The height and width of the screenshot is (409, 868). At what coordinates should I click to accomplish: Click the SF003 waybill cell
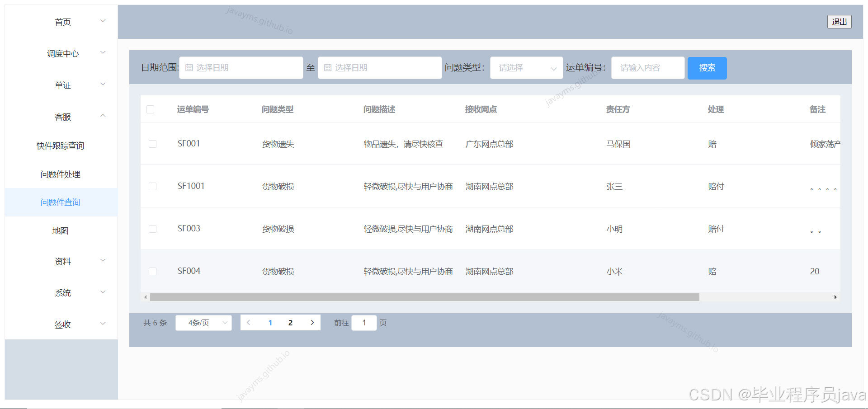(189, 229)
